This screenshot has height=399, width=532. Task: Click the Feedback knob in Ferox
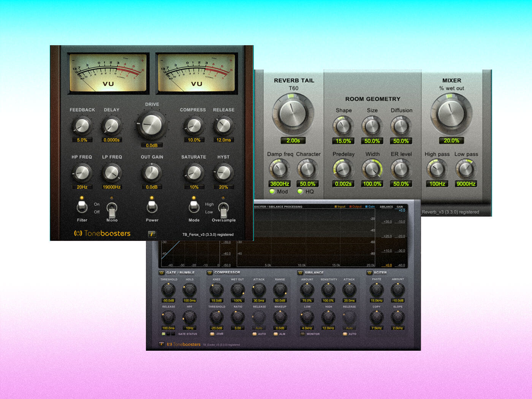pos(82,125)
